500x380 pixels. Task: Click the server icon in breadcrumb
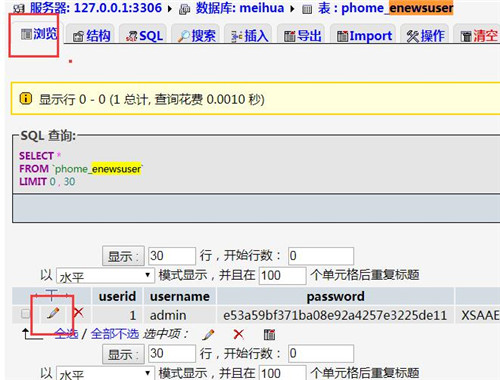(x=19, y=8)
